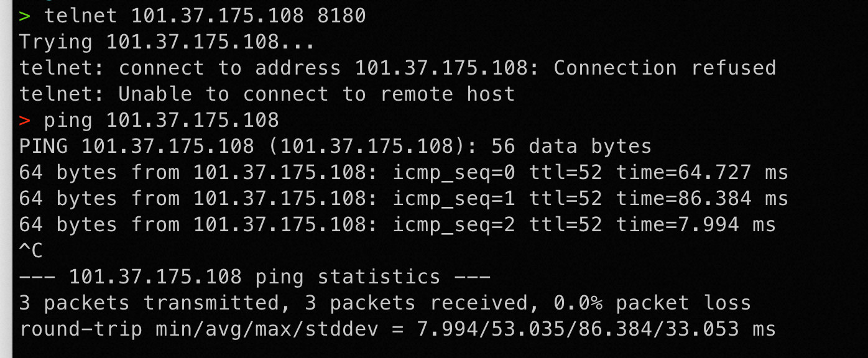The image size is (868, 358).
Task: Click the green prompt arrow before telnet
Action: click(24, 16)
